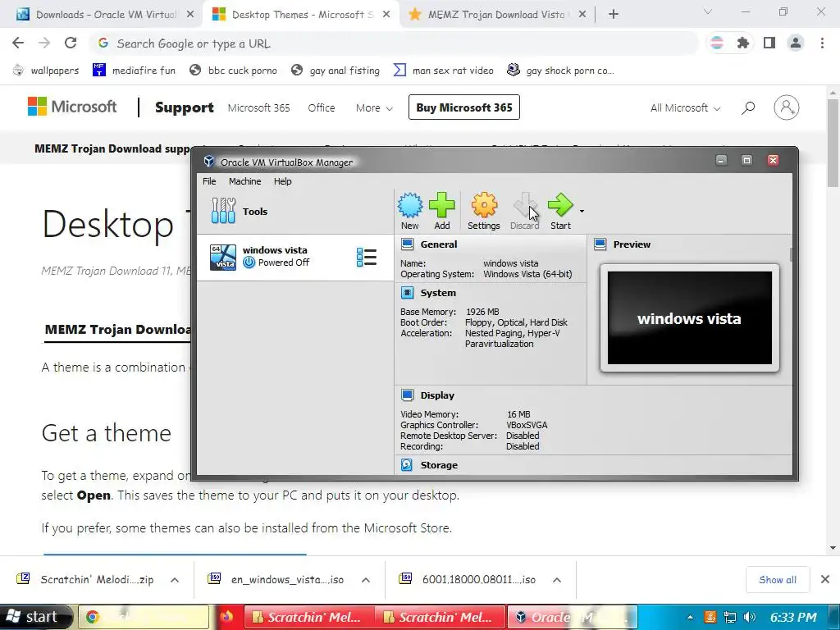Open the extensions puzzle icon
This screenshot has height=630, width=840.
coord(743,43)
